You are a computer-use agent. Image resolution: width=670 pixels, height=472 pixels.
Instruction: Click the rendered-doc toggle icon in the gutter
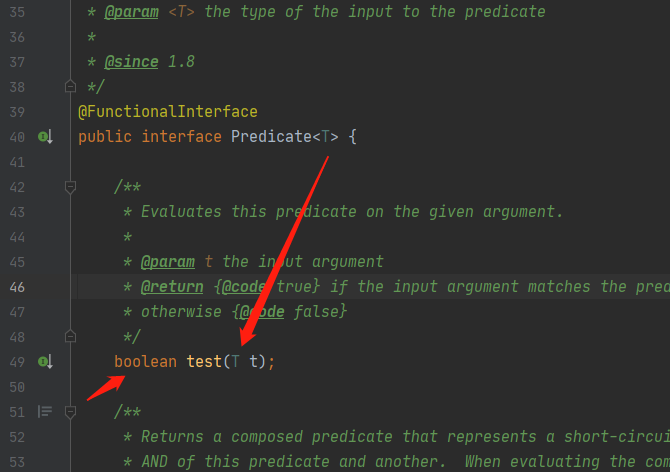click(x=45, y=412)
